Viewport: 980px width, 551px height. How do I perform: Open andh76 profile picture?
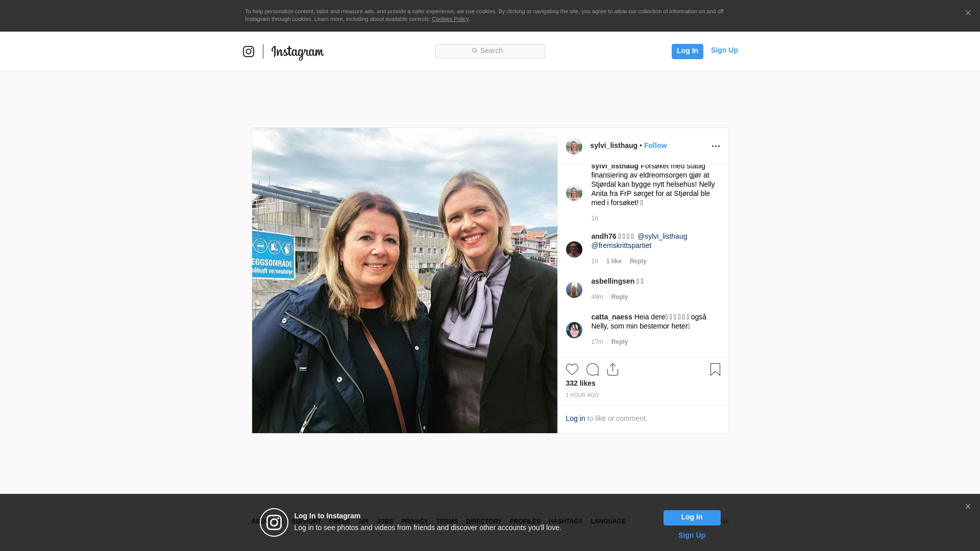point(574,249)
